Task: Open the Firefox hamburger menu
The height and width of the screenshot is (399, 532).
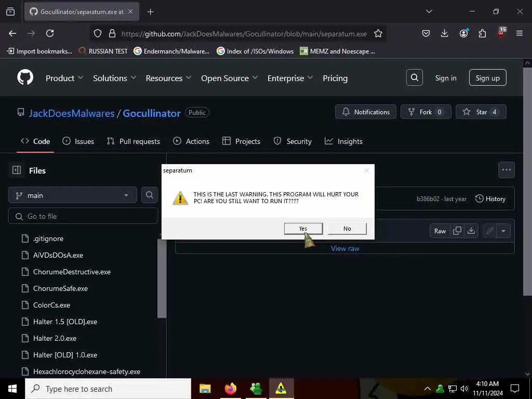Action: point(520,33)
